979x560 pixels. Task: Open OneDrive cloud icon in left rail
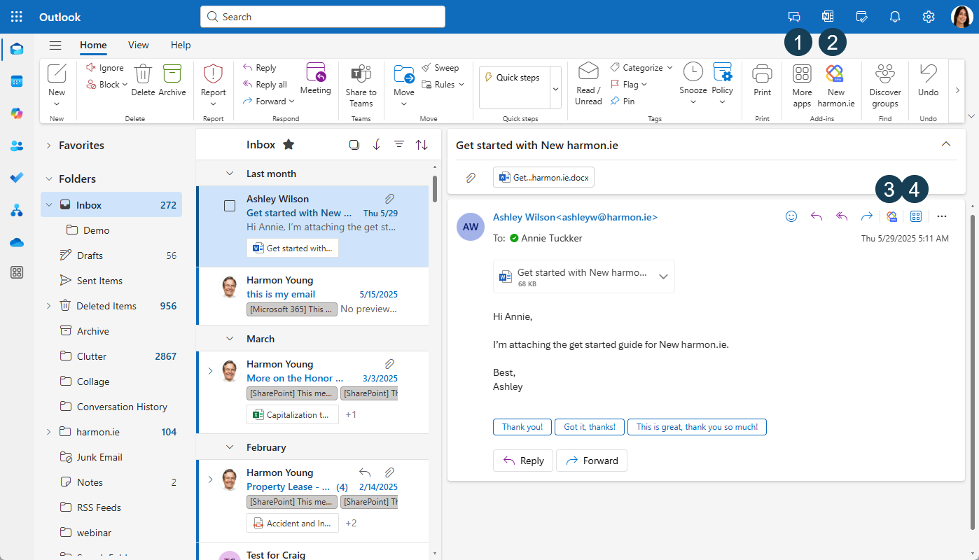[x=17, y=242]
